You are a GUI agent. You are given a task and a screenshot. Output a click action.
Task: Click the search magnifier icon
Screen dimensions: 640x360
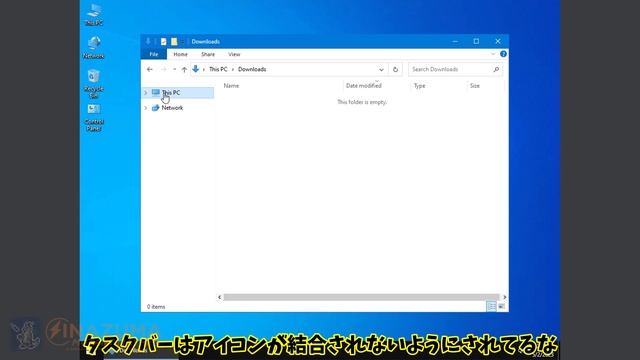tap(496, 69)
